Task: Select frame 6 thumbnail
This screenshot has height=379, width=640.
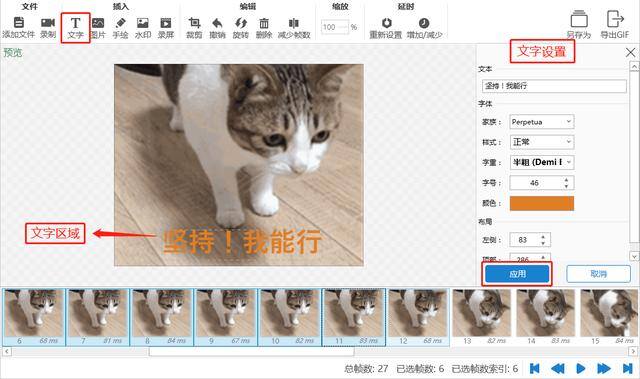Action: pyautogui.click(x=33, y=317)
